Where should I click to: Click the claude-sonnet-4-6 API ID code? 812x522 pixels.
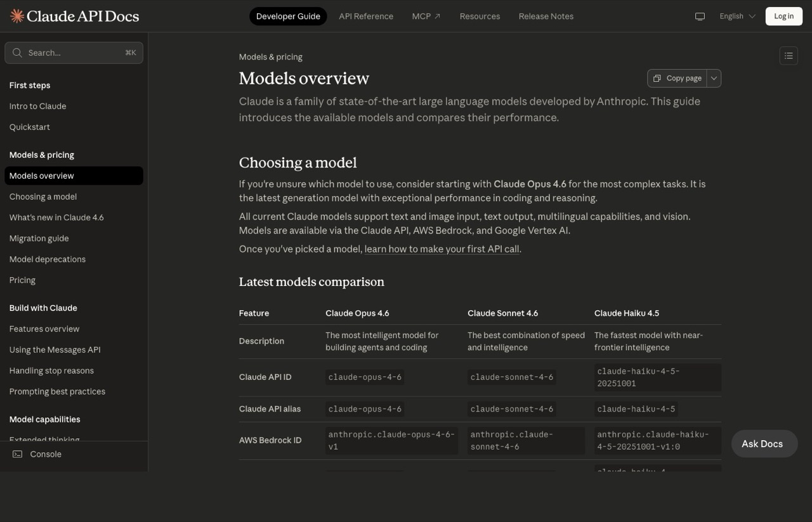(512, 377)
